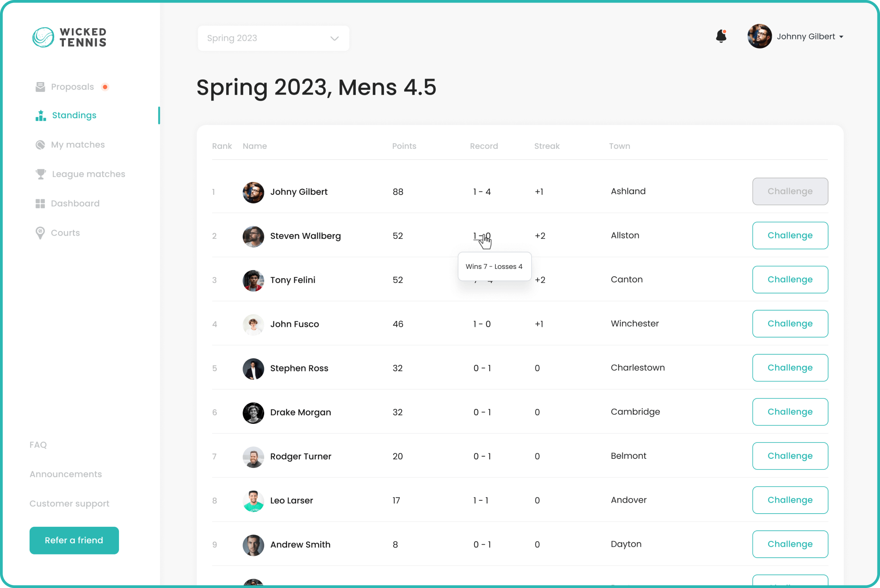
Task: Open the Spring 2023 season dropdown
Action: (x=273, y=38)
